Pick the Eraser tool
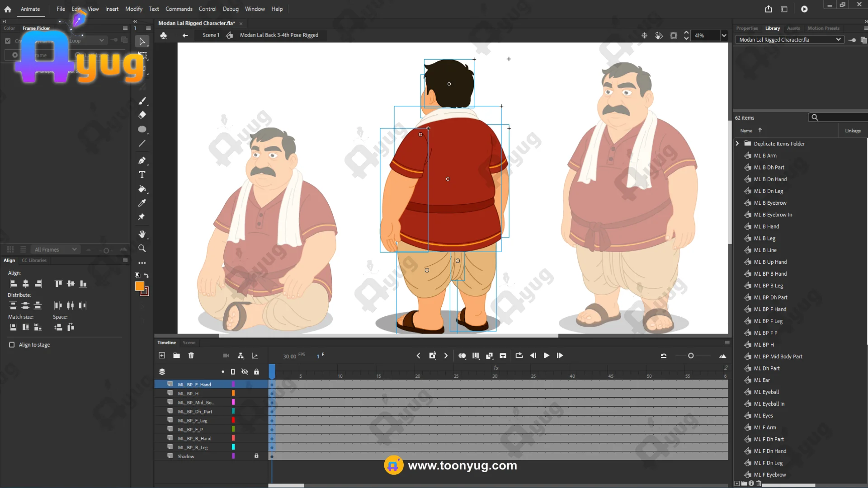 tap(142, 115)
